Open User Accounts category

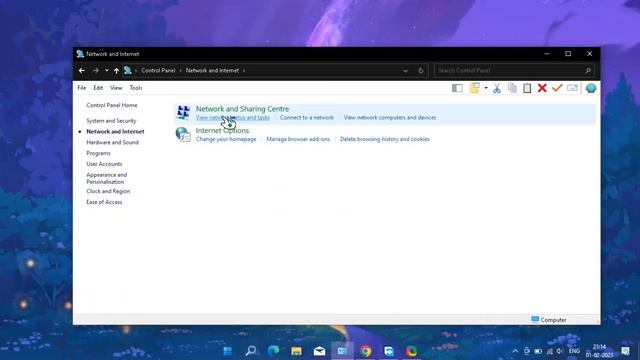pyautogui.click(x=104, y=164)
